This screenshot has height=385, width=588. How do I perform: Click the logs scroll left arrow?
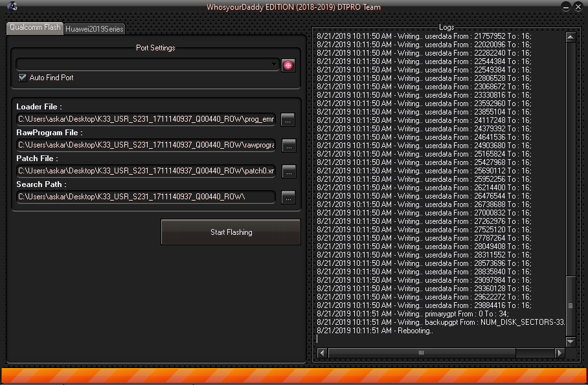322,353
